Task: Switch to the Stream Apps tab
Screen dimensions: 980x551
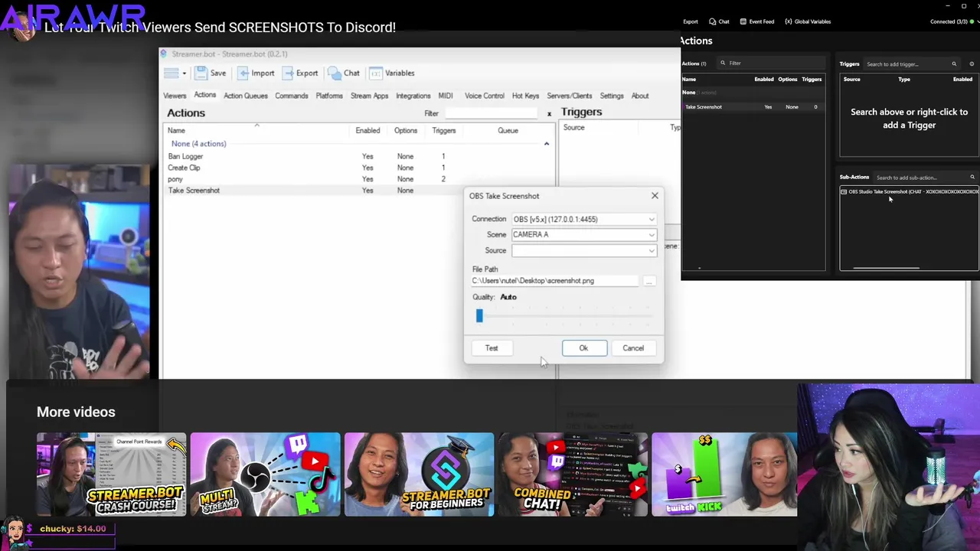Action: click(x=369, y=96)
